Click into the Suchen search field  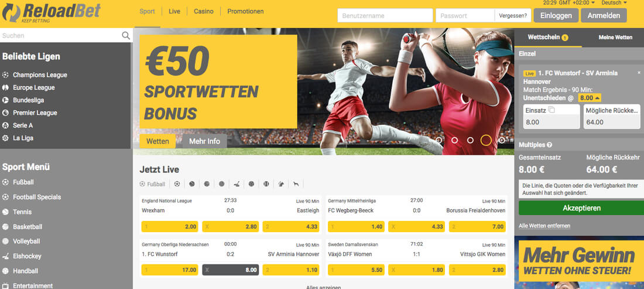click(x=61, y=35)
